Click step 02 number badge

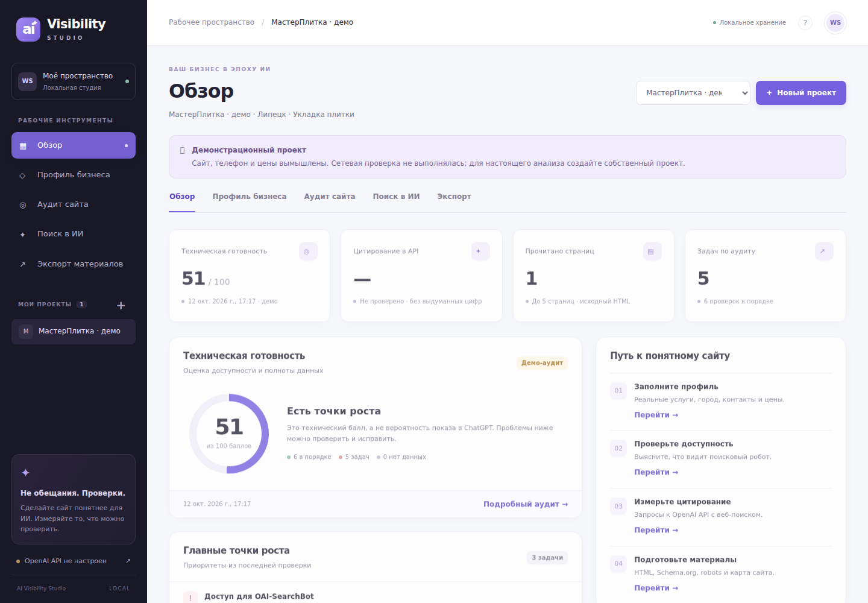(x=618, y=449)
